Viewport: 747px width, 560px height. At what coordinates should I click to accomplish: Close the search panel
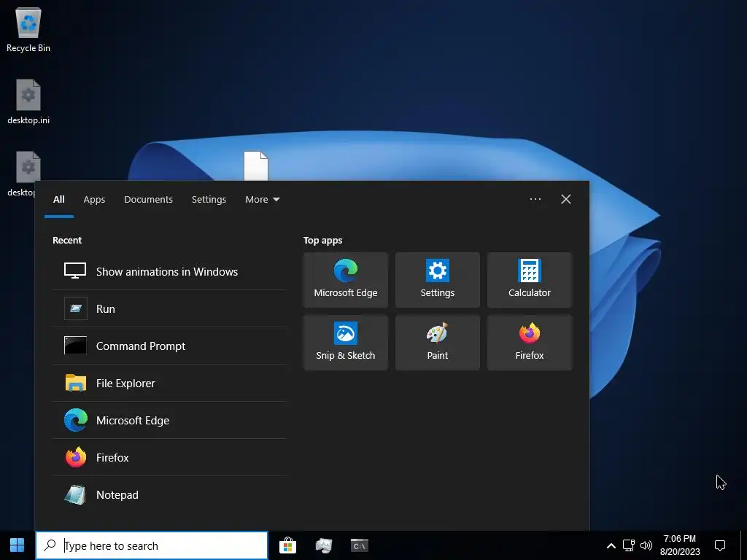click(x=565, y=199)
